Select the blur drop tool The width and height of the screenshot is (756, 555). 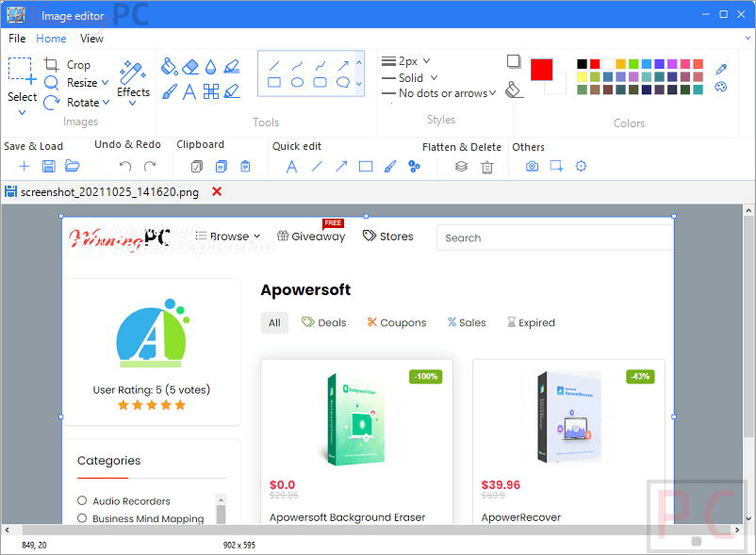coord(211,67)
